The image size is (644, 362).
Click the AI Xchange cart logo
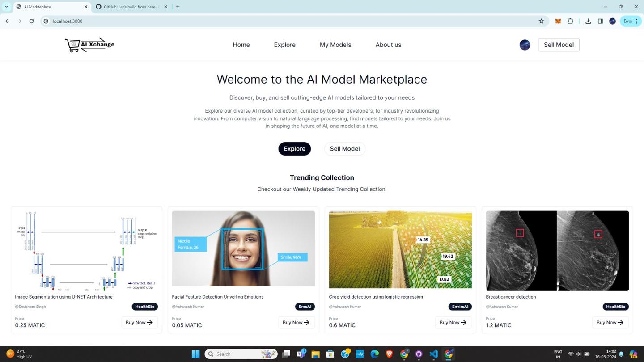(90, 45)
